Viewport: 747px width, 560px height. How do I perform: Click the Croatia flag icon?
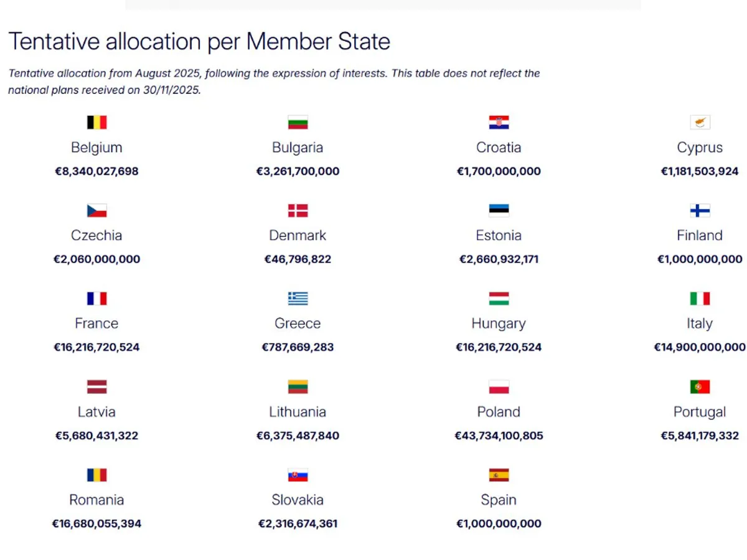coord(499,122)
